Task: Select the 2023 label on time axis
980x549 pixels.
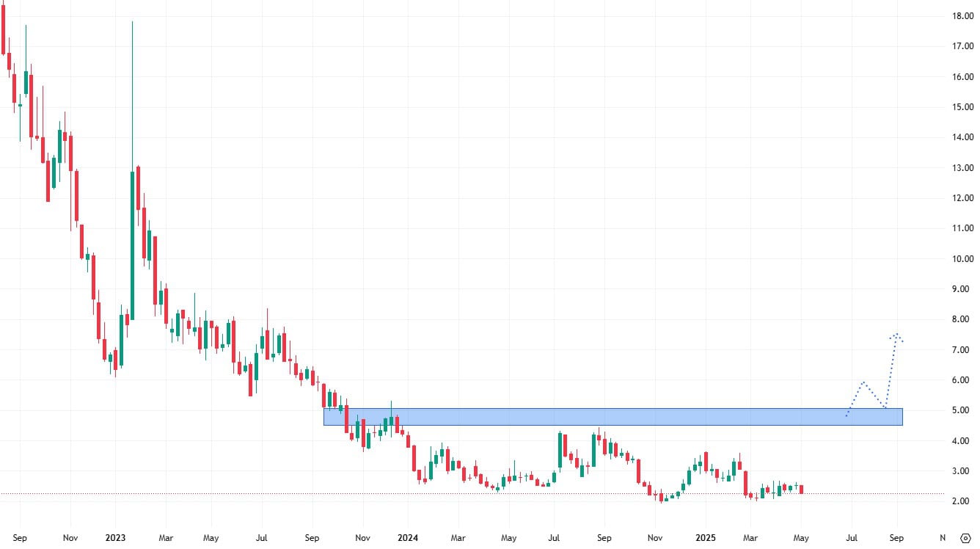Action: (x=115, y=537)
